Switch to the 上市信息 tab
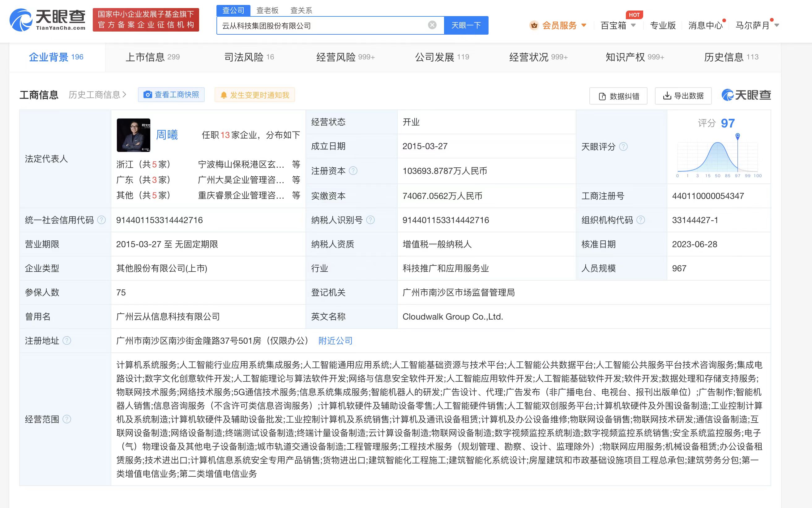 (152, 57)
